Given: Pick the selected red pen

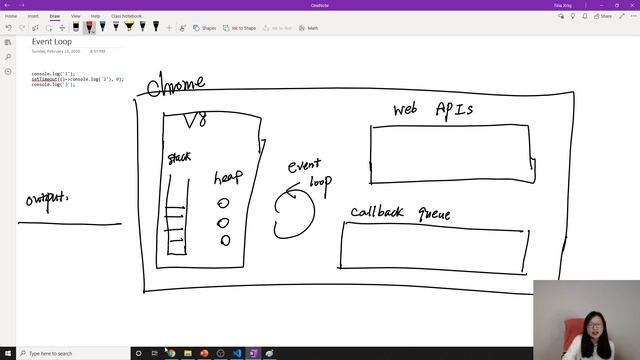Looking at the screenshot, I should pyautogui.click(x=89, y=27).
